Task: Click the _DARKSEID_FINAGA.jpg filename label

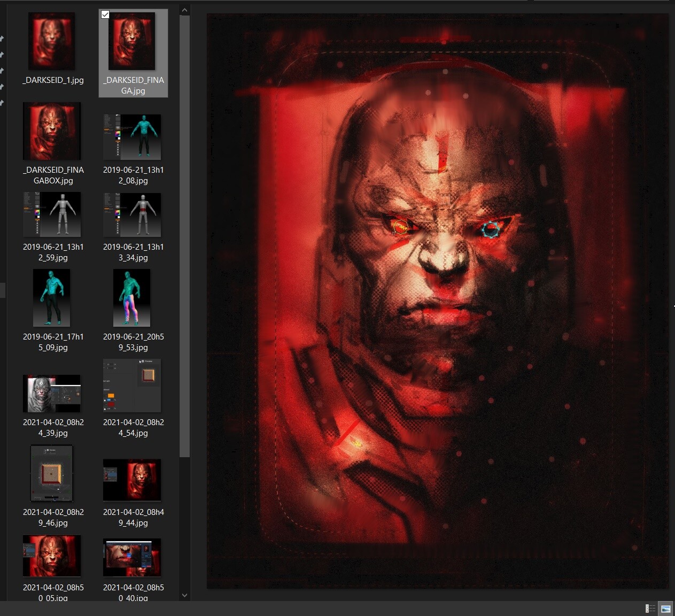Action: click(x=134, y=86)
